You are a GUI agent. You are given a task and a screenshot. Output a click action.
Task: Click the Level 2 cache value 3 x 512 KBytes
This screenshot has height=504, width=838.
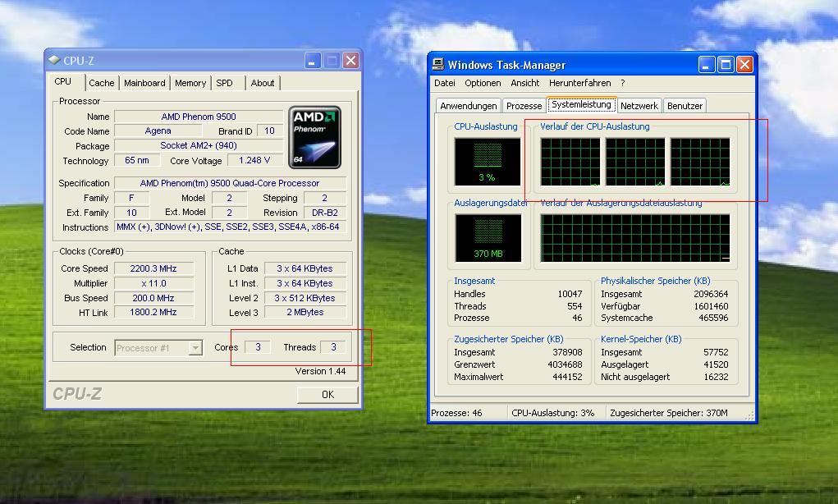[x=305, y=298]
